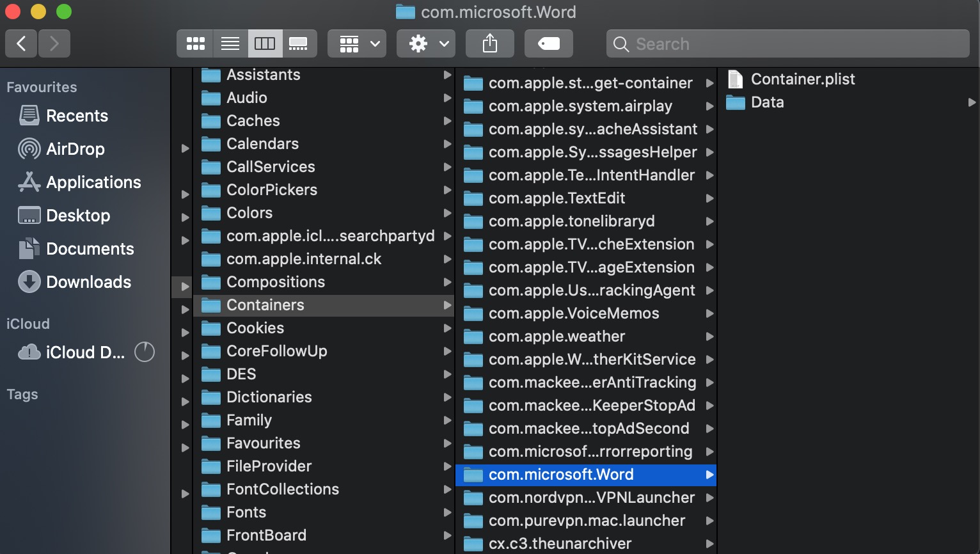Screen dimensions: 980x554
Task: Switch to icon view
Action: click(195, 44)
